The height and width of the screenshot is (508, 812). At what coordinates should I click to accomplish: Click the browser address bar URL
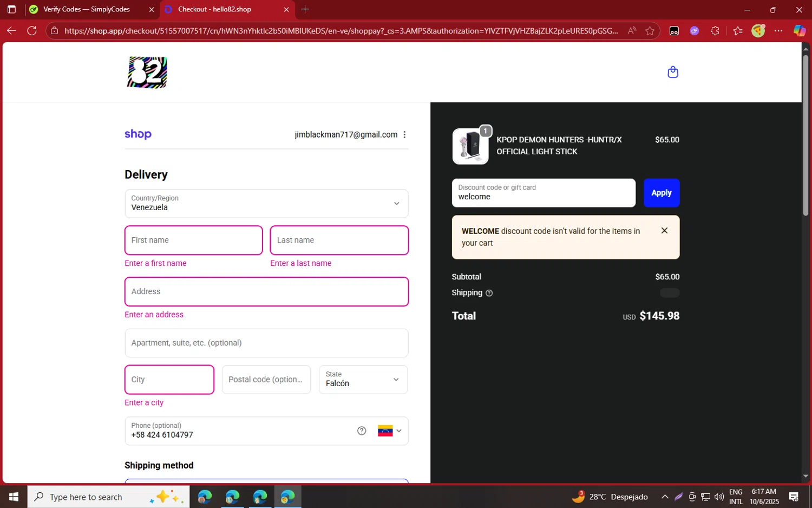[x=341, y=31]
